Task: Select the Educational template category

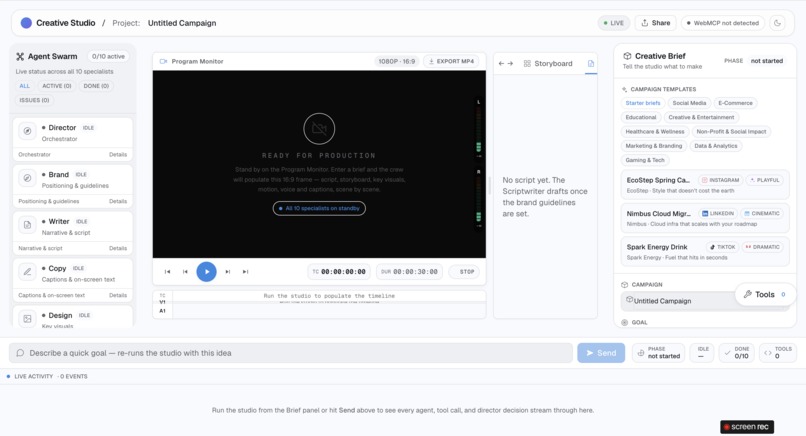Action: pos(640,117)
